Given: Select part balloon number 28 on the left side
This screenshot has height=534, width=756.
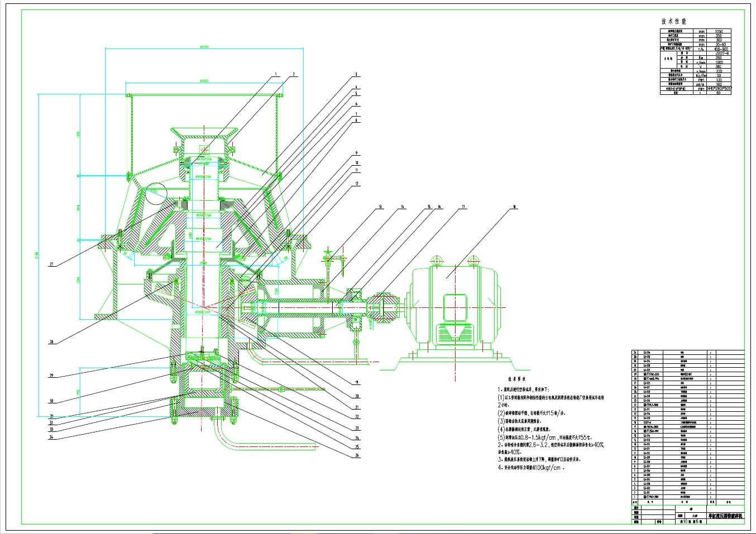Looking at the screenshot, I should coord(51,341).
